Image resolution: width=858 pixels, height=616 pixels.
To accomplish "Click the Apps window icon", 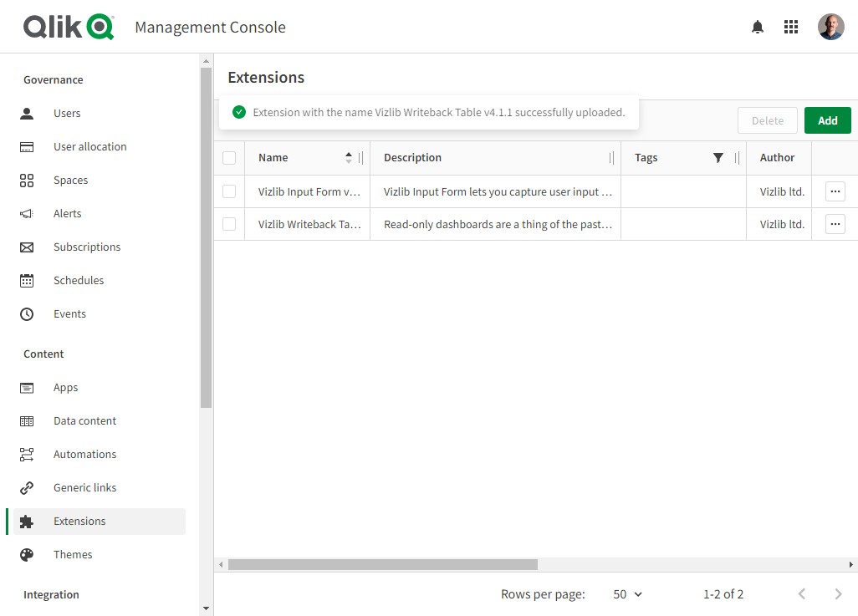I will click(x=27, y=387).
